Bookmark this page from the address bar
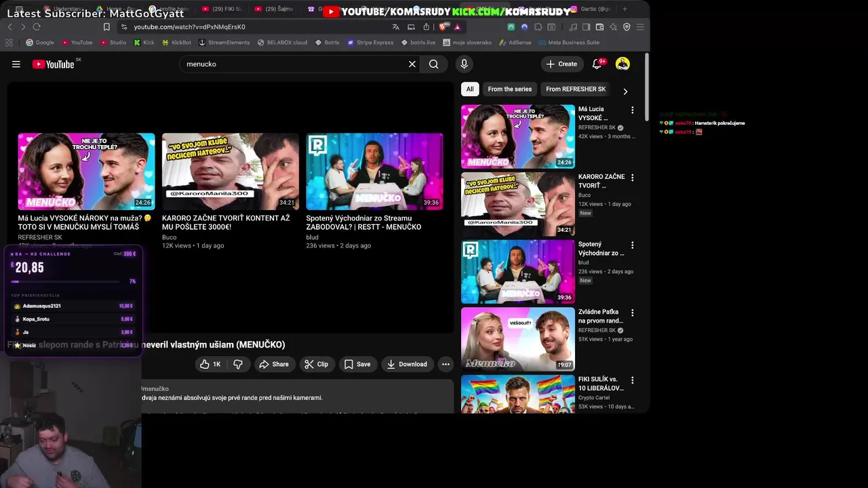 [106, 27]
